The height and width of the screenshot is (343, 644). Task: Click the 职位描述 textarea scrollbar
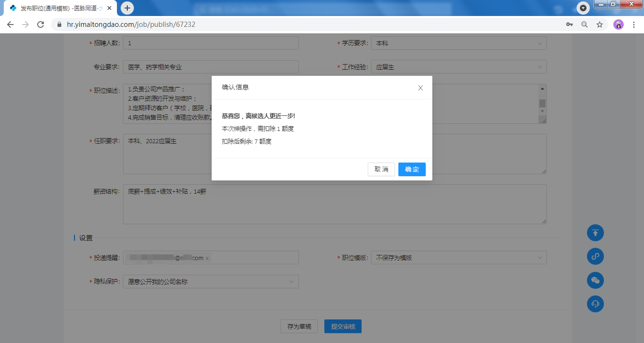542,104
